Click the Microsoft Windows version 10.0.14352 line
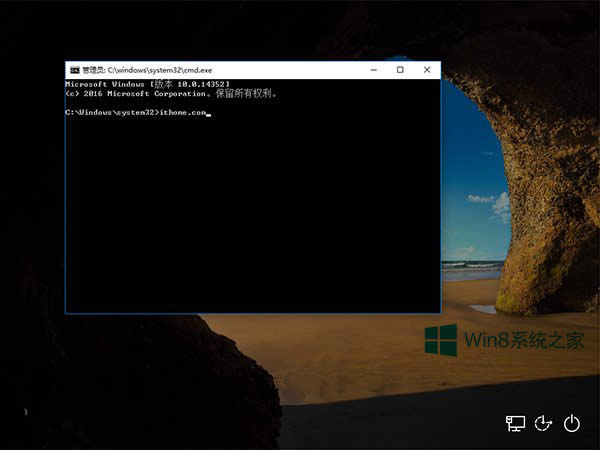600x450 pixels. (x=148, y=84)
